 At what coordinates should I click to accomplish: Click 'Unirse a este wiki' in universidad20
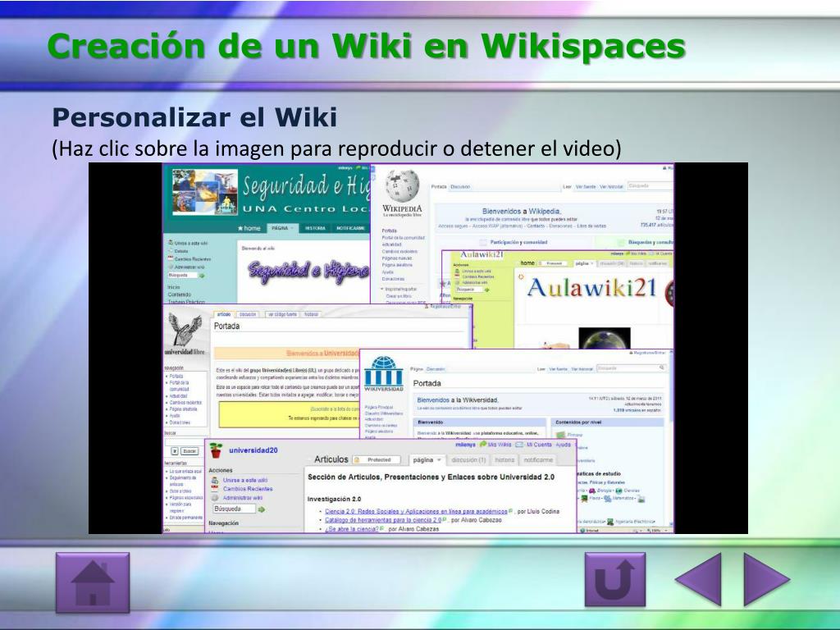pos(244,481)
